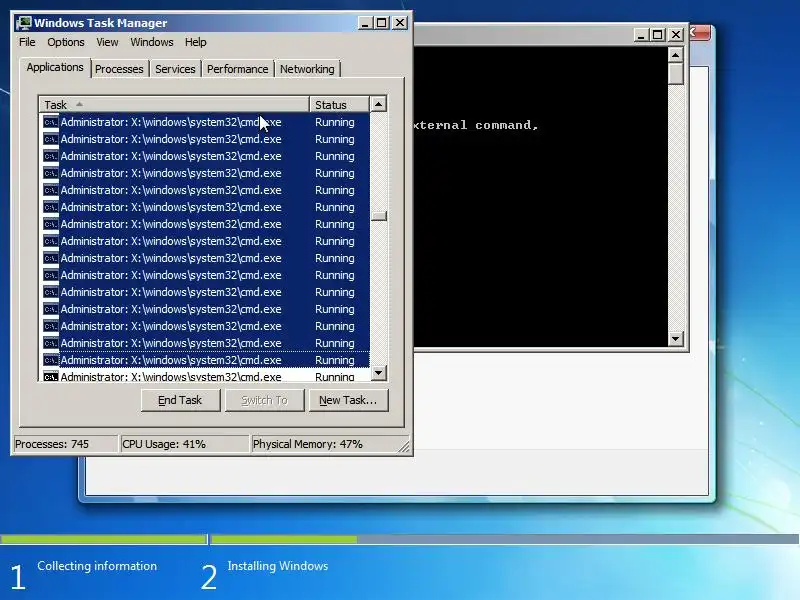Click the task list scroll down arrow
The width and height of the screenshot is (800, 600).
click(378, 373)
